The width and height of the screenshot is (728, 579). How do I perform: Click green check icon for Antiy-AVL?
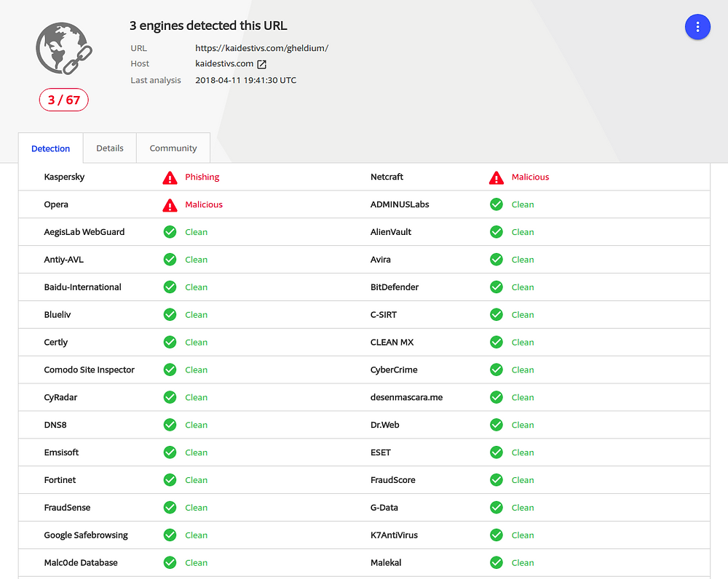tap(170, 260)
